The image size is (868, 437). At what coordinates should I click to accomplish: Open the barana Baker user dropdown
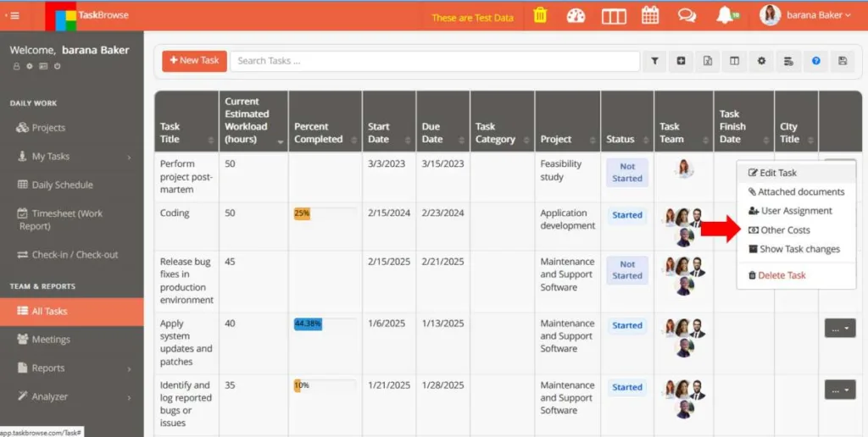pyautogui.click(x=806, y=15)
